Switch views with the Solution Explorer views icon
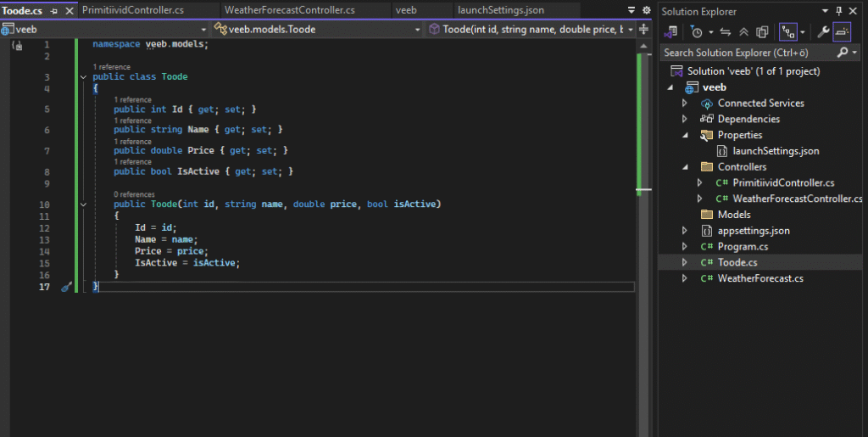This screenshot has height=437, width=868. point(671,32)
